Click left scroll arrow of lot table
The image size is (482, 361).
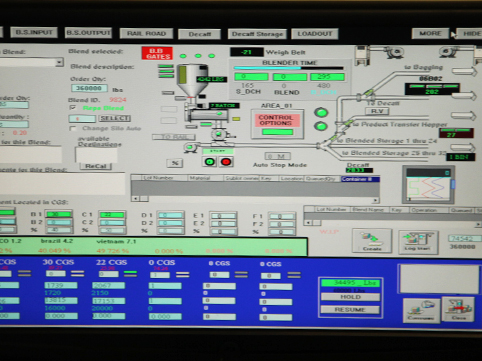tap(135, 199)
